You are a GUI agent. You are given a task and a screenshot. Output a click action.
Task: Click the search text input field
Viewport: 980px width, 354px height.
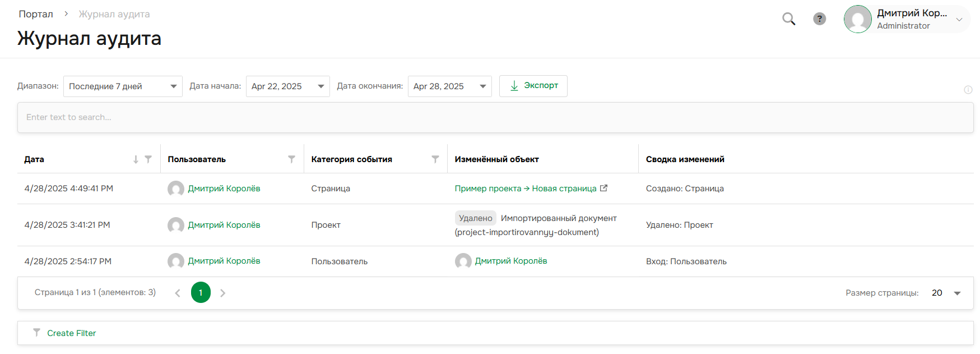click(x=495, y=117)
